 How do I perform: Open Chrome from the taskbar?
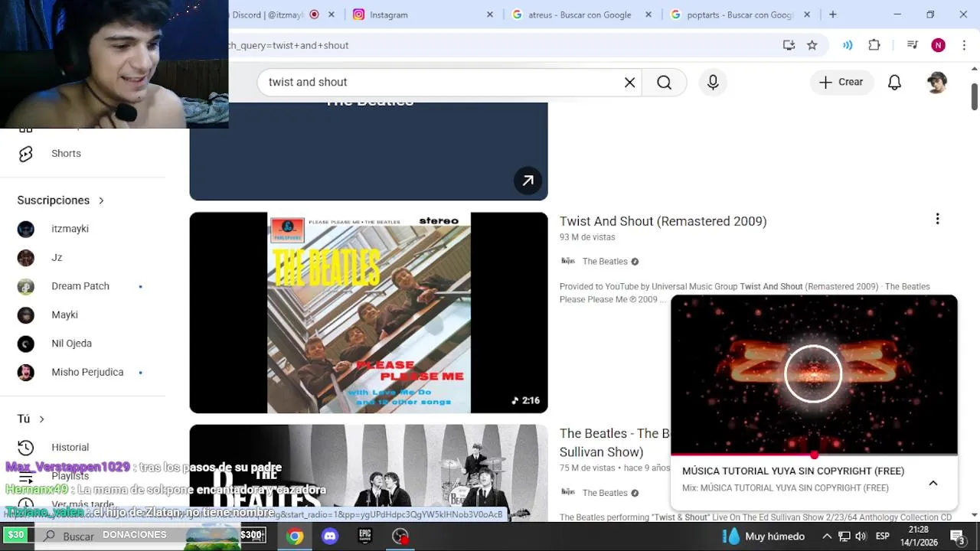tap(295, 536)
